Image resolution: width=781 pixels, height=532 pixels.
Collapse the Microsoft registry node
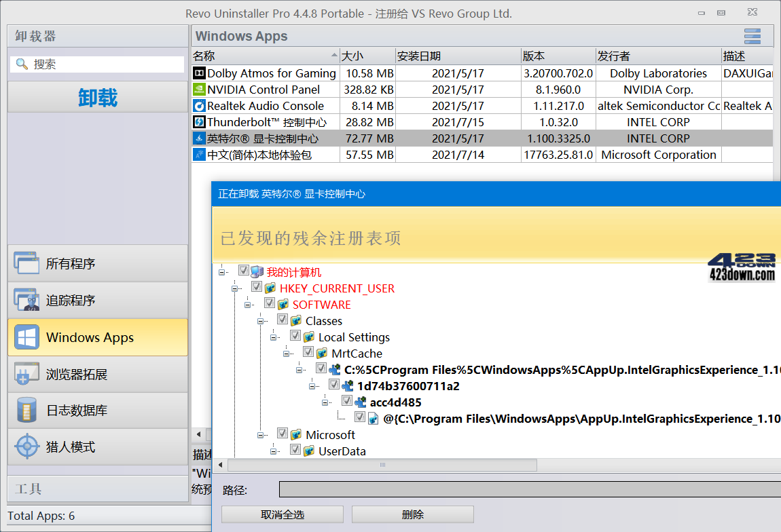[260, 435]
